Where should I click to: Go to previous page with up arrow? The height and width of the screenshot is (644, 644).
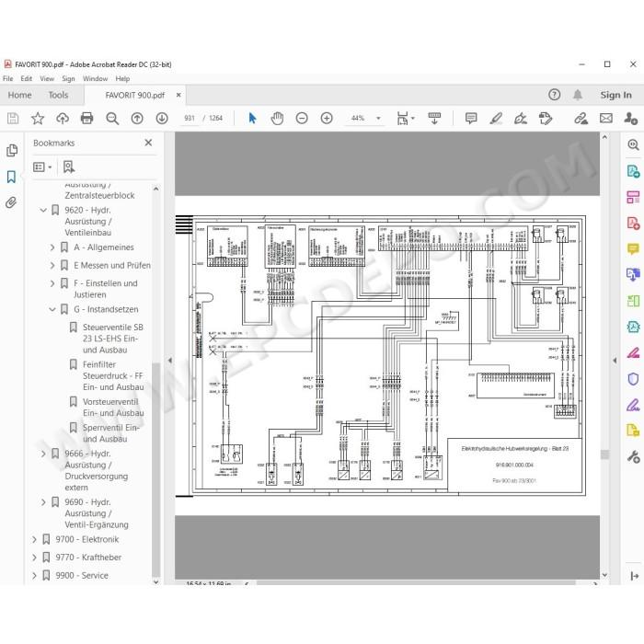(x=137, y=119)
